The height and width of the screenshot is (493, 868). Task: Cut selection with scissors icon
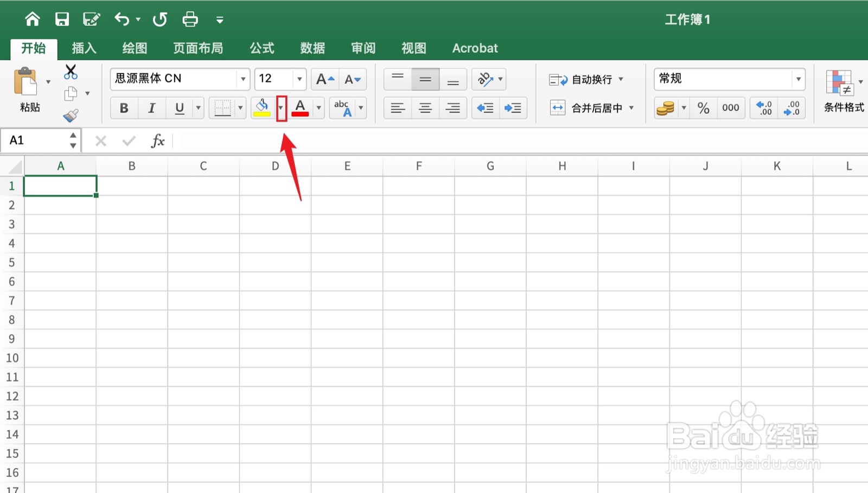(x=71, y=72)
